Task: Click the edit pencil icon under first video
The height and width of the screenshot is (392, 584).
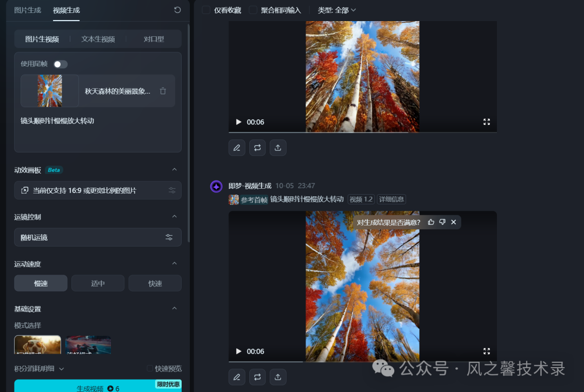Action: 237,148
